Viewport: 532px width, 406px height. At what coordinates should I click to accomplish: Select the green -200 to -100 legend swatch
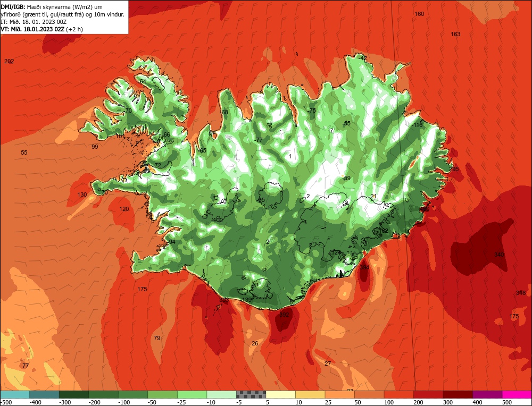click(104, 394)
